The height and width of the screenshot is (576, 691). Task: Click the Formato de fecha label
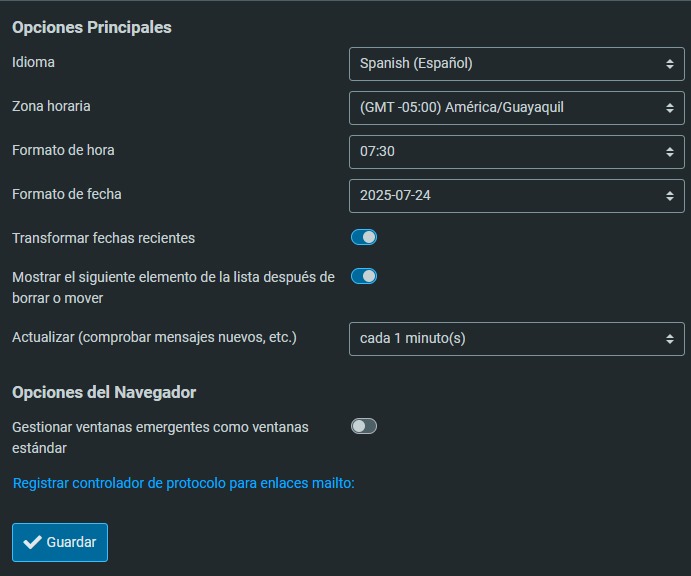point(66,194)
